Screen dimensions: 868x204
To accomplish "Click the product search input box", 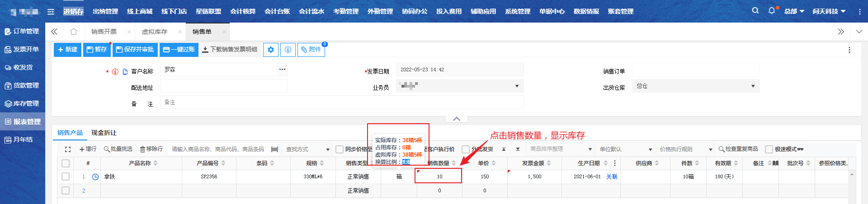I will (219, 149).
